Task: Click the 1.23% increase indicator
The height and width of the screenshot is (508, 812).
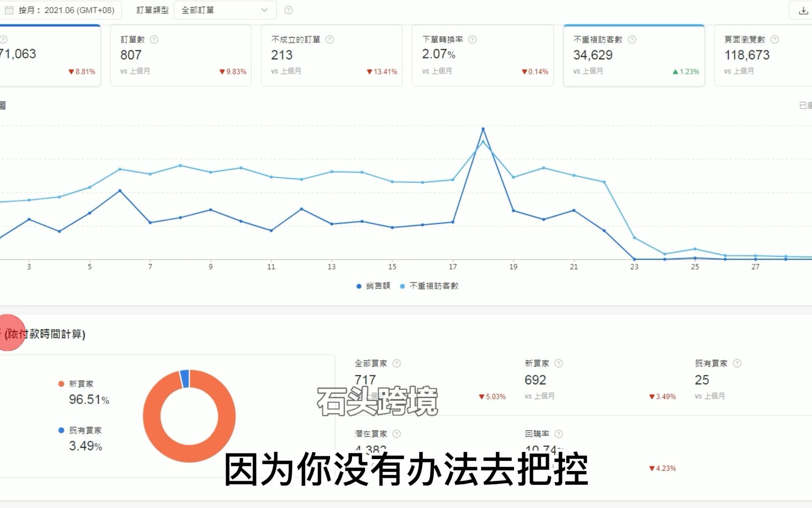Action: 686,71
